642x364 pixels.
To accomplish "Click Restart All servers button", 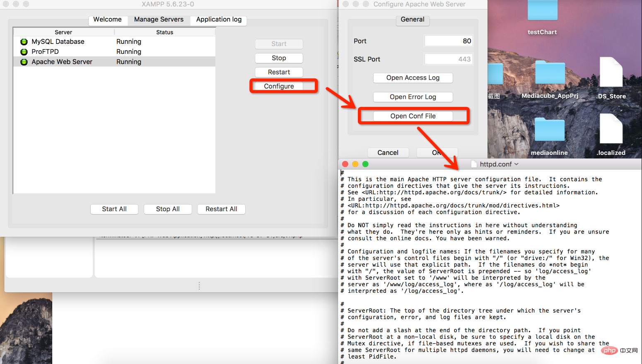I will tap(222, 209).
